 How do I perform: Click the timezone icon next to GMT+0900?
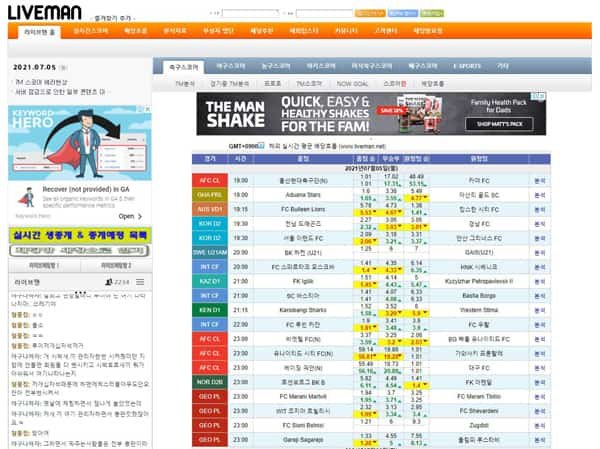[261, 146]
